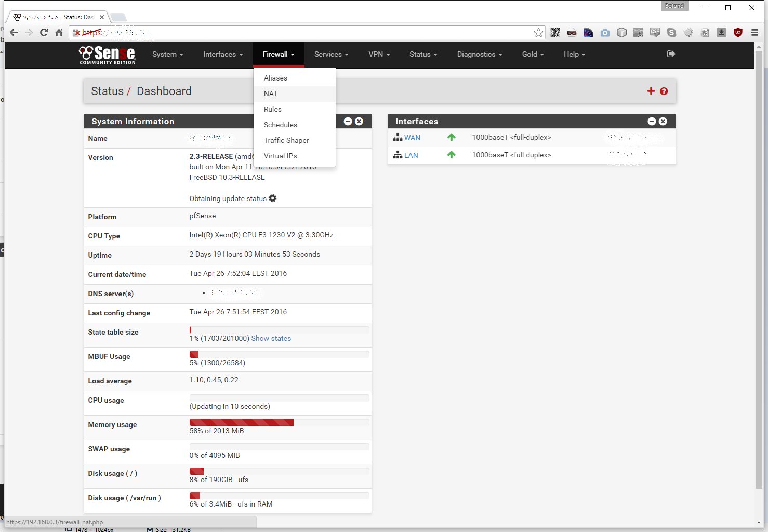Screen dimensions: 768x532
Task: Select Traffic Shaper from Firewall menu
Action: point(295,140)
